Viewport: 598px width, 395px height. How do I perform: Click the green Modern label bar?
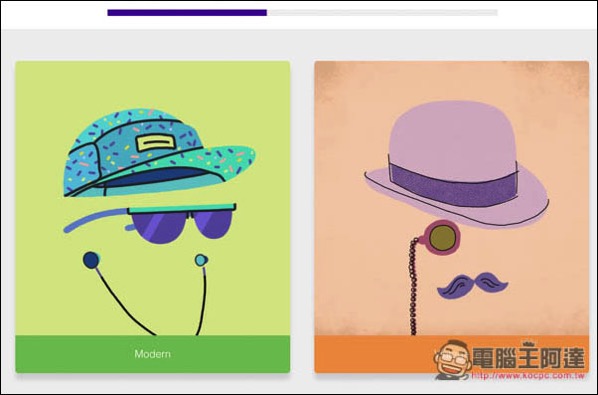(x=153, y=354)
